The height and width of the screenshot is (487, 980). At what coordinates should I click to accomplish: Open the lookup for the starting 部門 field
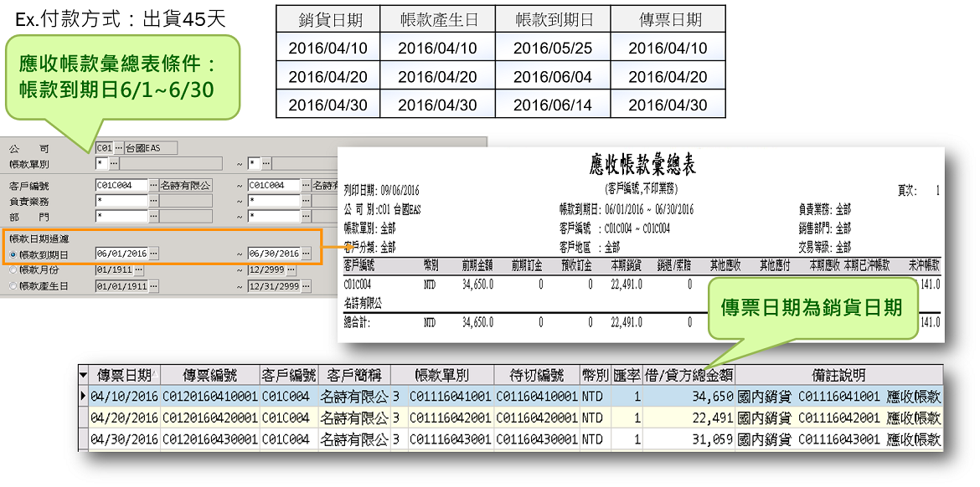pyautogui.click(x=154, y=215)
